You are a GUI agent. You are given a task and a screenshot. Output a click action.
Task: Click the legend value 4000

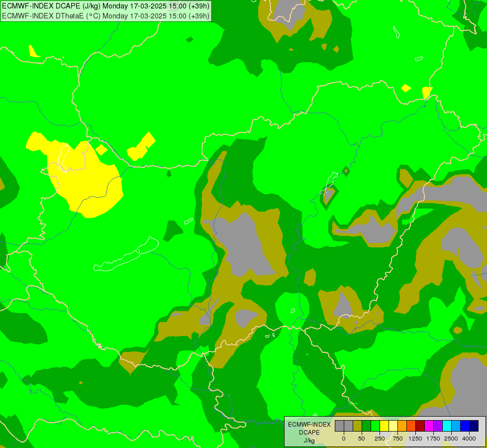[469, 439]
